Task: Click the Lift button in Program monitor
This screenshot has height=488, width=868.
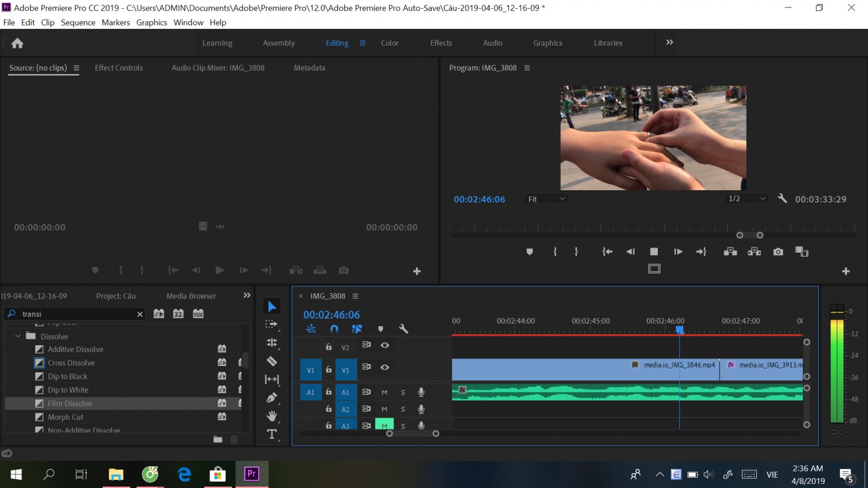Action: point(730,252)
